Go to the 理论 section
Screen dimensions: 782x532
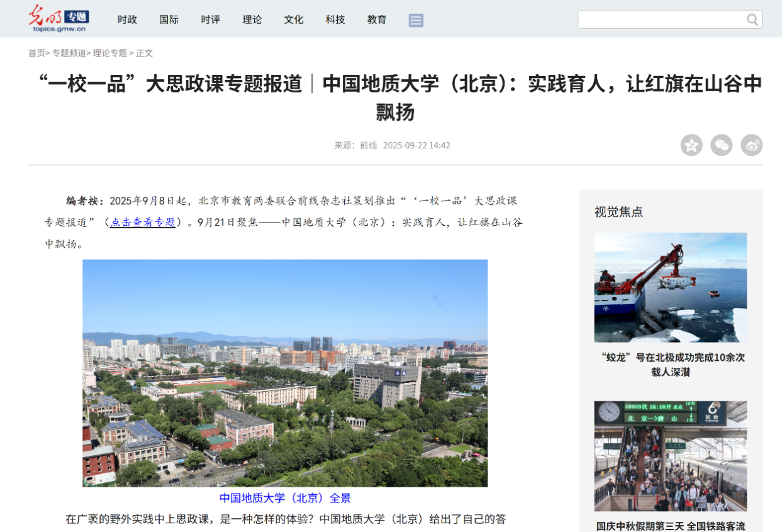(x=252, y=19)
